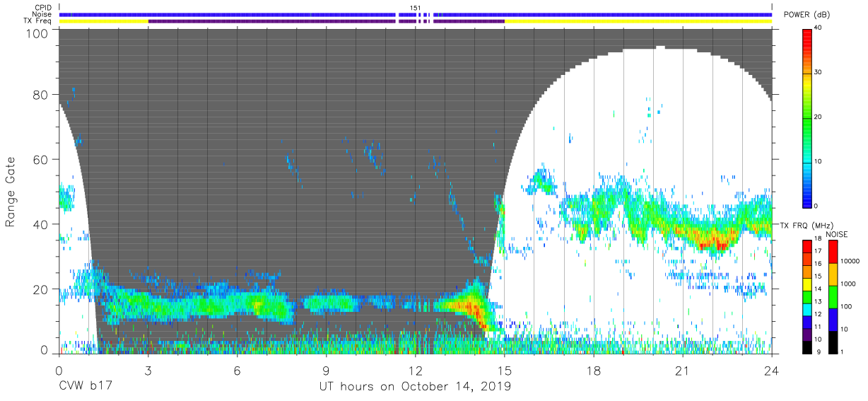
Task: Click the POWER (dB) colorbar title
Action: click(x=808, y=15)
